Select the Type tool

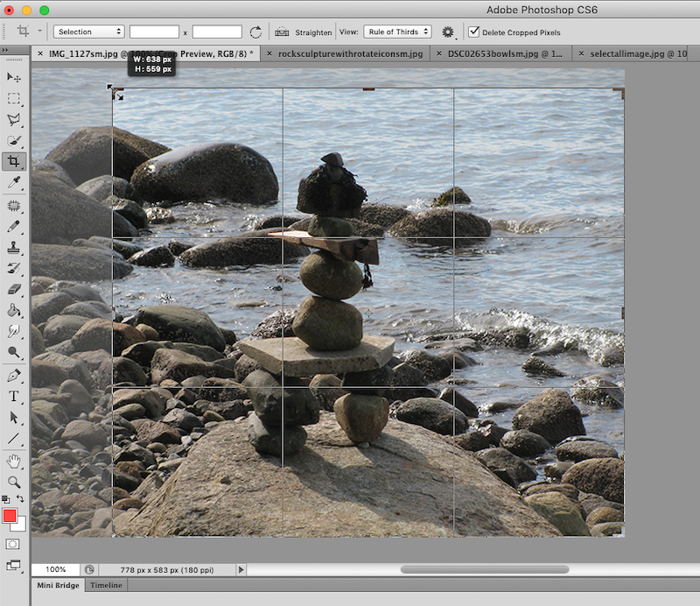click(14, 397)
